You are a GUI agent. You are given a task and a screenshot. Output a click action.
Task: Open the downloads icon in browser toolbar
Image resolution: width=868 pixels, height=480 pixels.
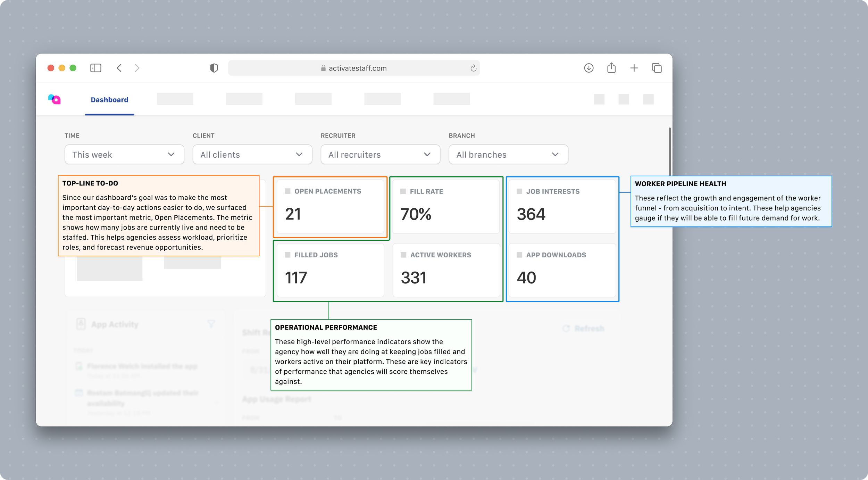[589, 68]
